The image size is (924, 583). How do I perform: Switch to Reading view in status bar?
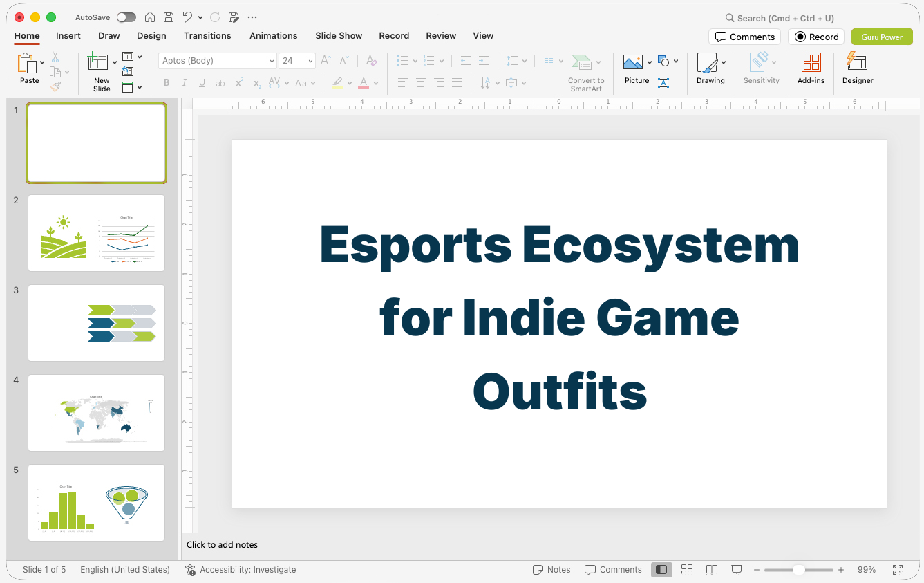[712, 569]
